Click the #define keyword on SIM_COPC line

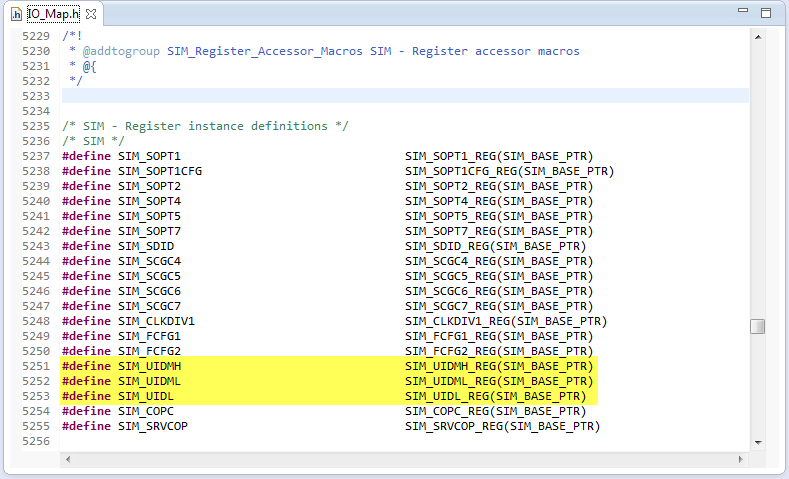pyautogui.click(x=86, y=411)
